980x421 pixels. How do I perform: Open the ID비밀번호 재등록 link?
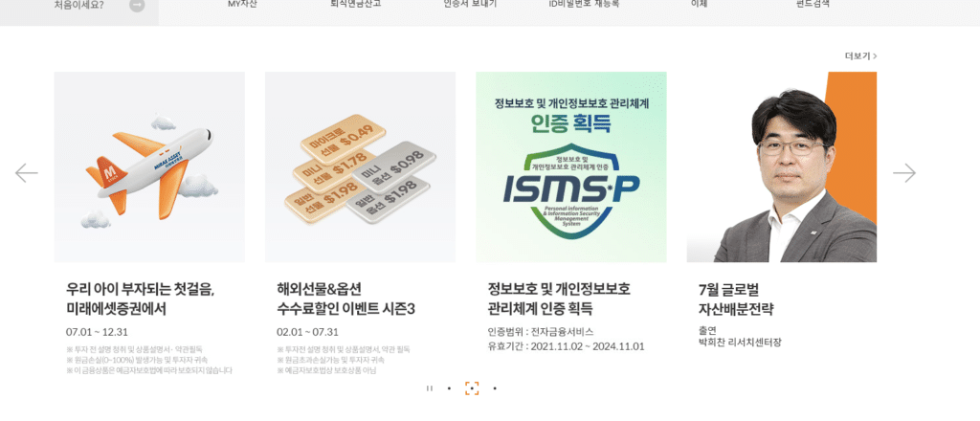click(x=584, y=4)
